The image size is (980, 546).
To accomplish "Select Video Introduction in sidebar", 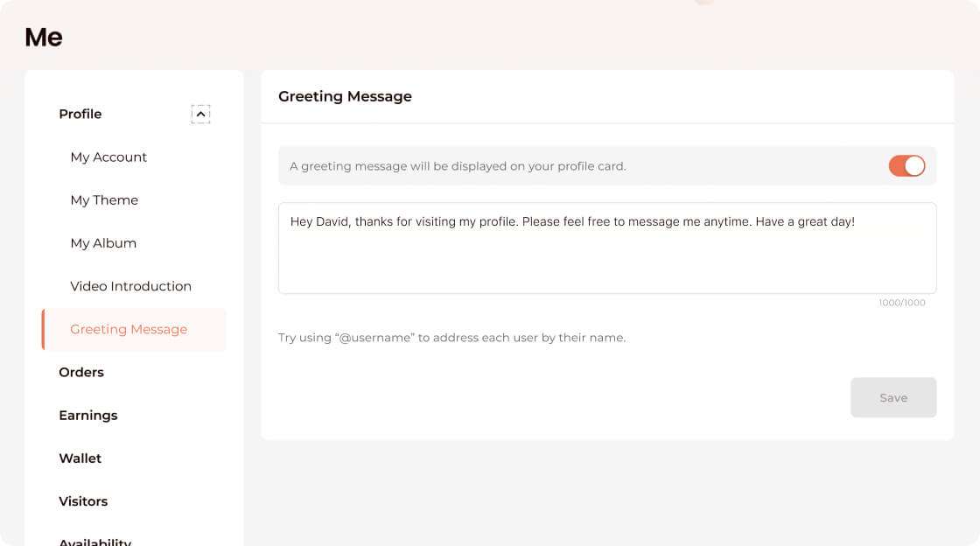I will (x=130, y=286).
